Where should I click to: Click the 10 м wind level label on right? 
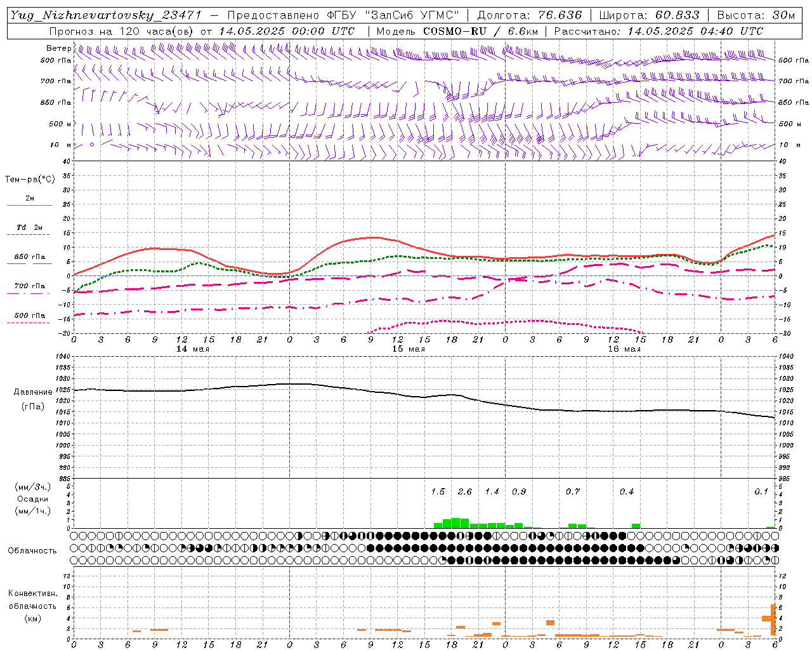(790, 145)
